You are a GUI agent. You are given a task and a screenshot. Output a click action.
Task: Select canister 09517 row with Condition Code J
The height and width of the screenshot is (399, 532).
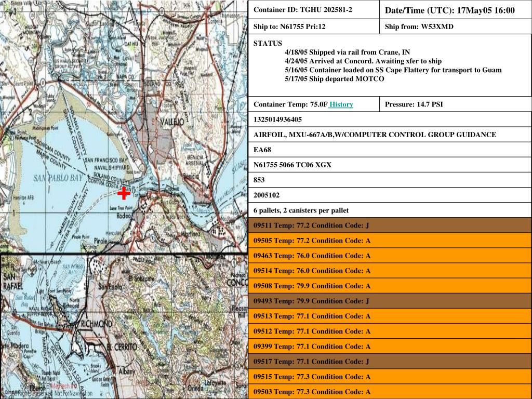coord(390,362)
